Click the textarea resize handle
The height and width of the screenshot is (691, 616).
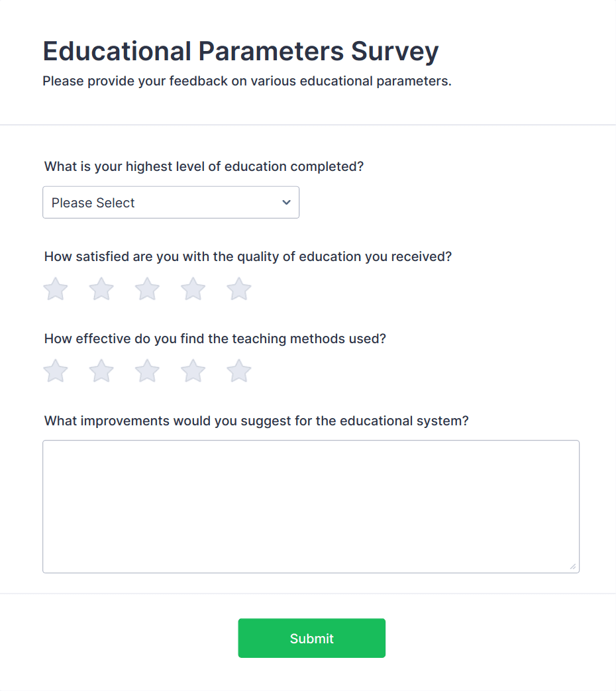point(572,566)
